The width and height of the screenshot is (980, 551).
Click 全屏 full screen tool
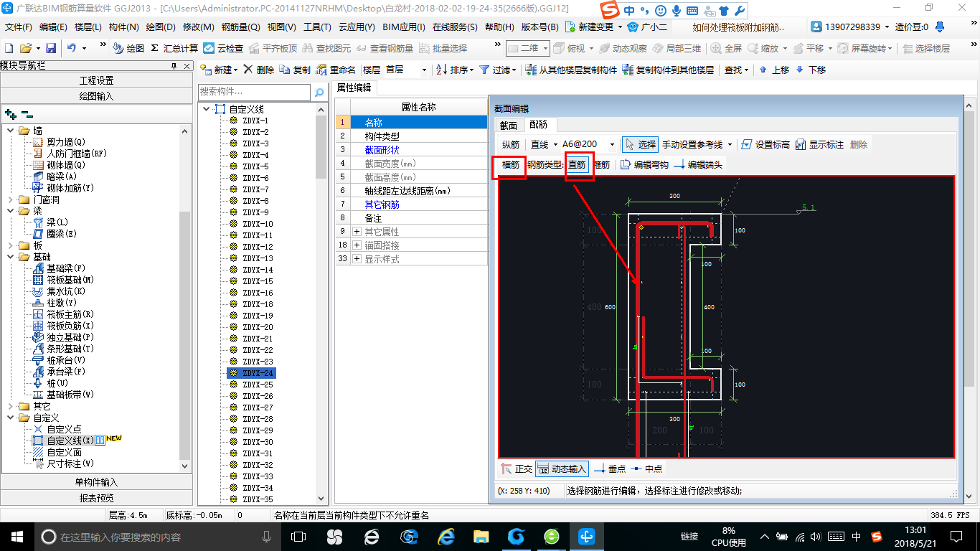[727, 48]
